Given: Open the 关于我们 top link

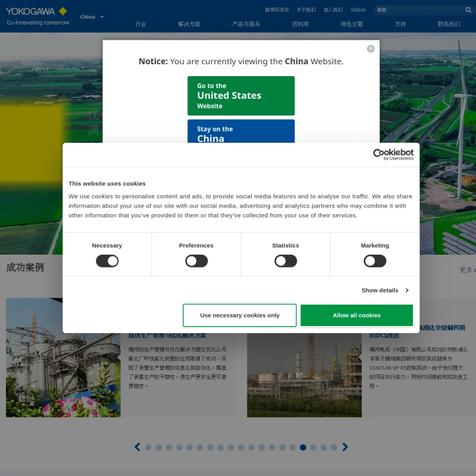Looking at the screenshot, I should (x=306, y=10).
